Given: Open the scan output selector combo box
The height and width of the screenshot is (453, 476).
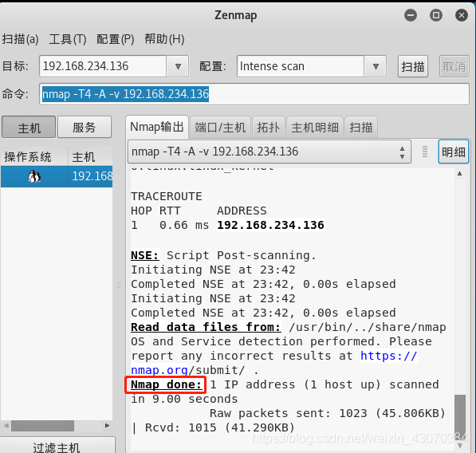Looking at the screenshot, I should tap(269, 152).
